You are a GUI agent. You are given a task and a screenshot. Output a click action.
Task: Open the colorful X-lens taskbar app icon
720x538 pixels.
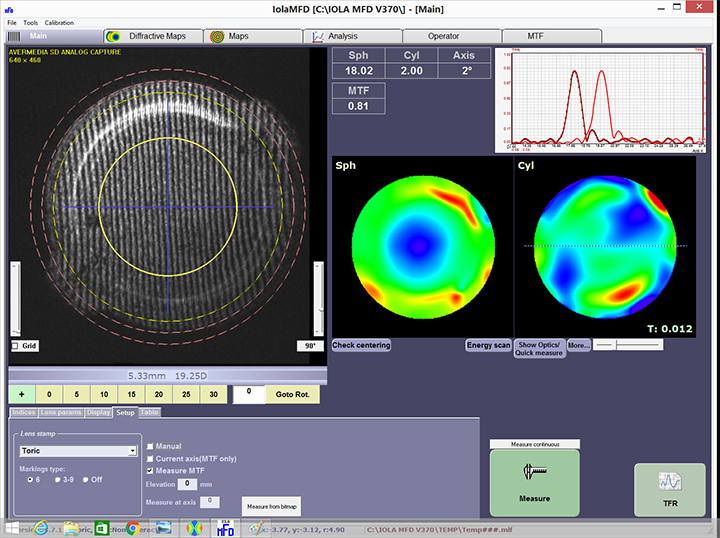[195, 528]
